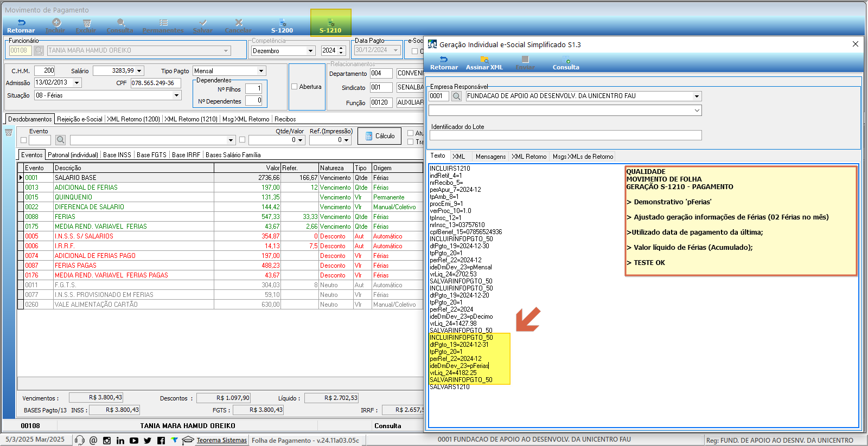Open the Twitter icon in status bar
The width and height of the screenshot is (868, 446).
[148, 440]
